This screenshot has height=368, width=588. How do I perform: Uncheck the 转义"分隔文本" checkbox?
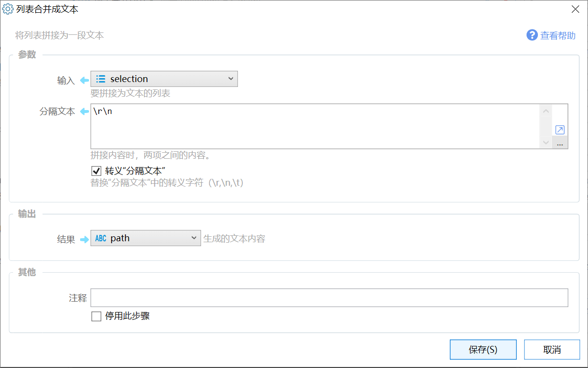pyautogui.click(x=96, y=171)
